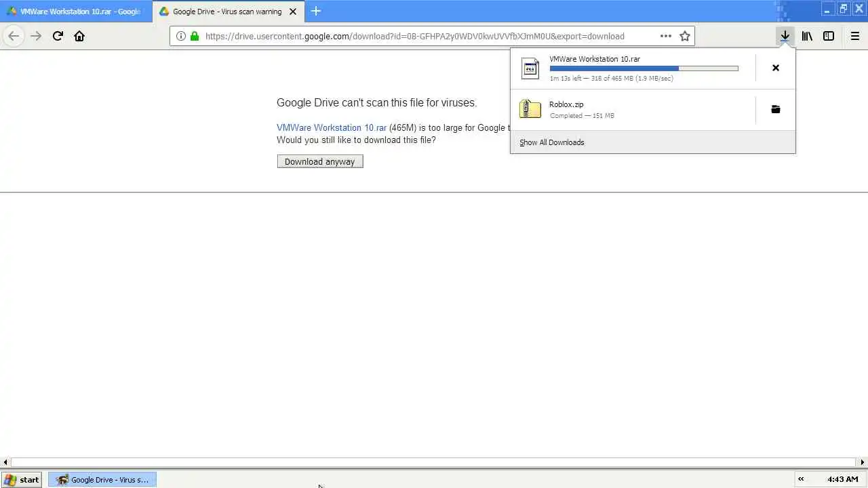
Task: Reload the current page
Action: [58, 36]
